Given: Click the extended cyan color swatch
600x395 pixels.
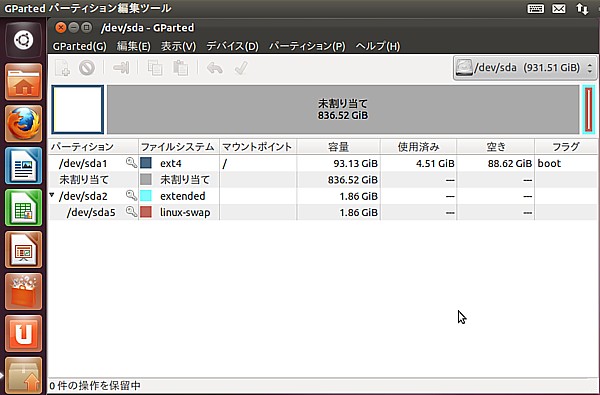Looking at the screenshot, I should coord(146,196).
